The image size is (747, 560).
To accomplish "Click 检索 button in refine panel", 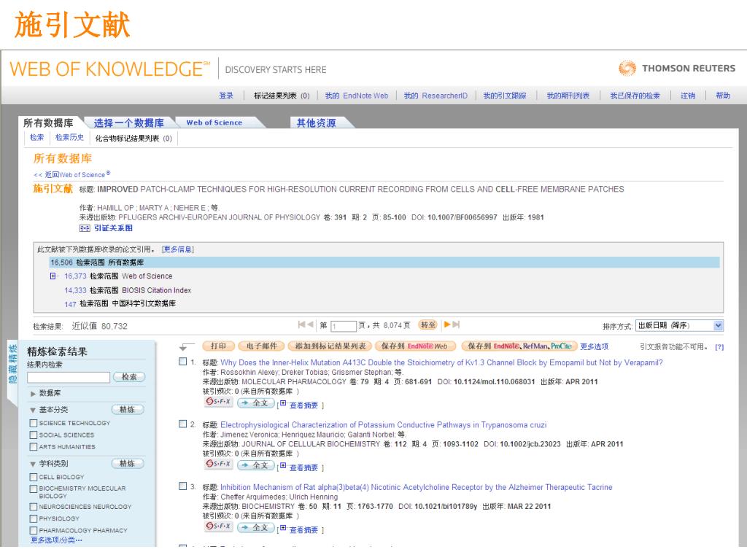I will pyautogui.click(x=129, y=377).
